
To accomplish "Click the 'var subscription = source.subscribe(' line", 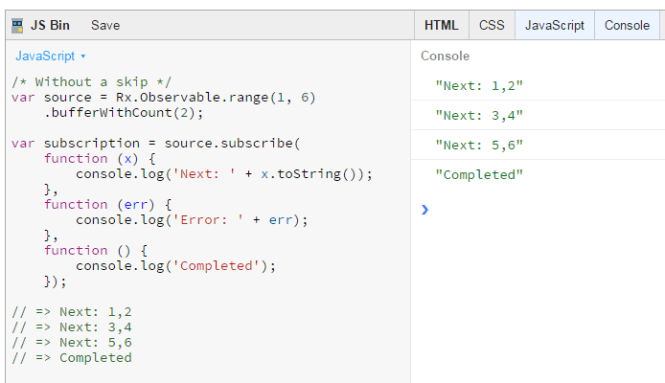I will tap(156, 143).
